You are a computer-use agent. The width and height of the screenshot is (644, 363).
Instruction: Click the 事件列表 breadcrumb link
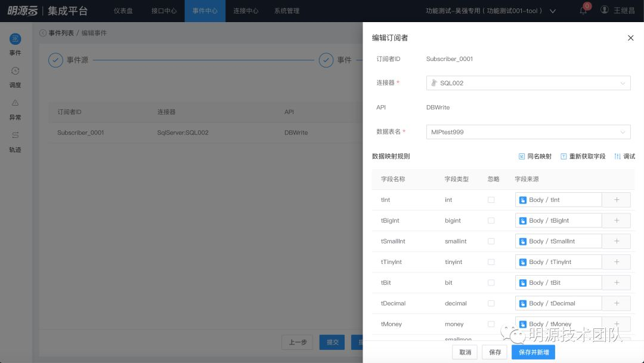coord(61,33)
